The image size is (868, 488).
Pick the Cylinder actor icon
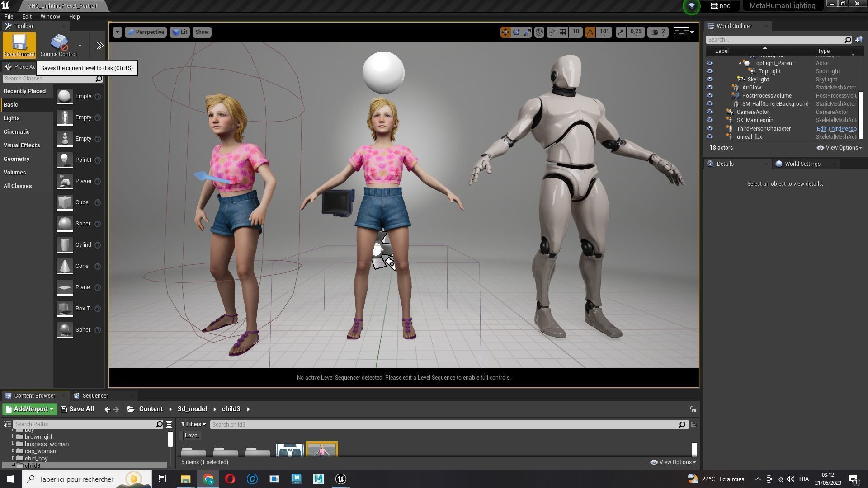tap(65, 245)
